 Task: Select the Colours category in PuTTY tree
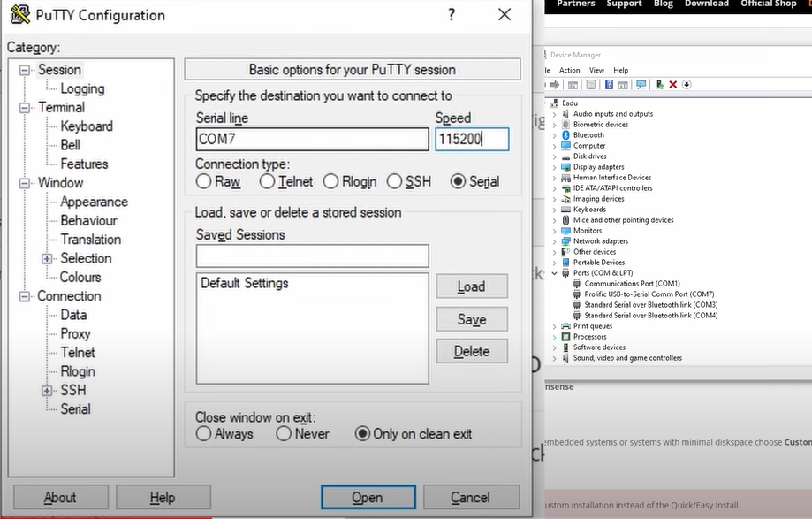click(80, 277)
